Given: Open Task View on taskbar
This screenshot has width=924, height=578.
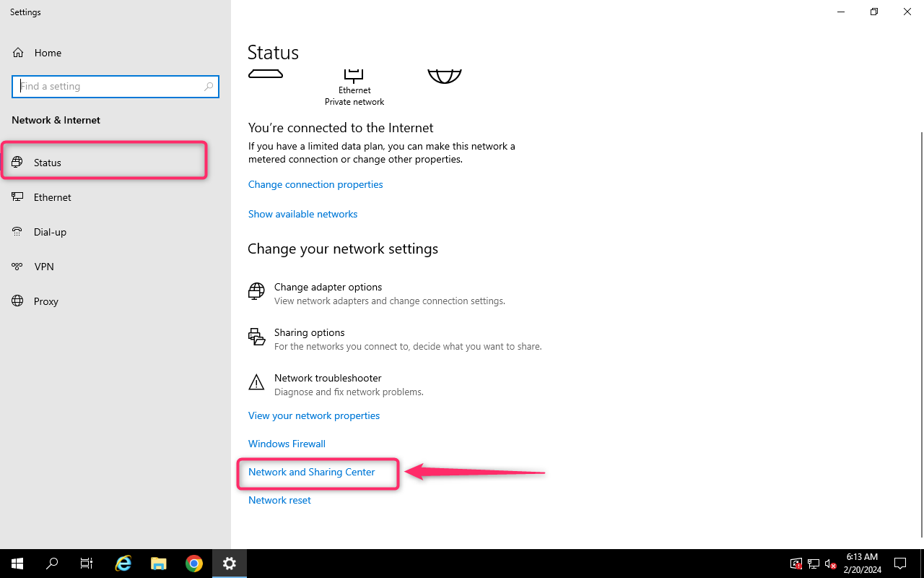Looking at the screenshot, I should tap(87, 564).
